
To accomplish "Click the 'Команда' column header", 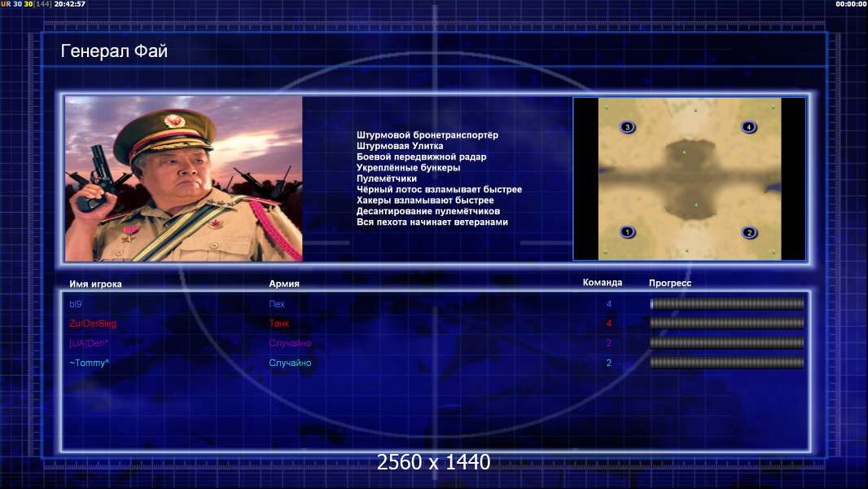I will 603,283.
